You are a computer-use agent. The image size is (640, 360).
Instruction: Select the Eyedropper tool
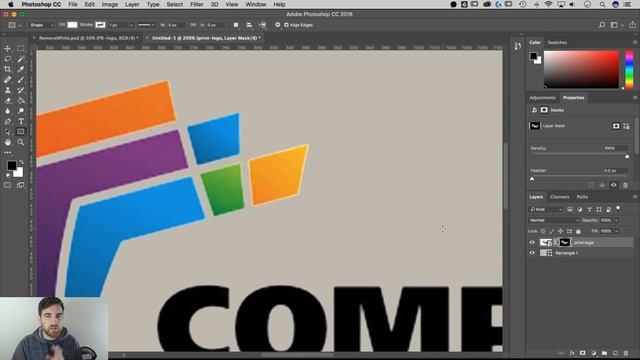coord(20,69)
